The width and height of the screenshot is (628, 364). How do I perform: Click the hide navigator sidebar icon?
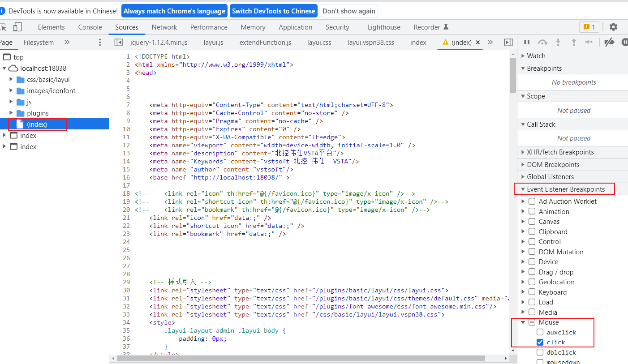coord(119,43)
